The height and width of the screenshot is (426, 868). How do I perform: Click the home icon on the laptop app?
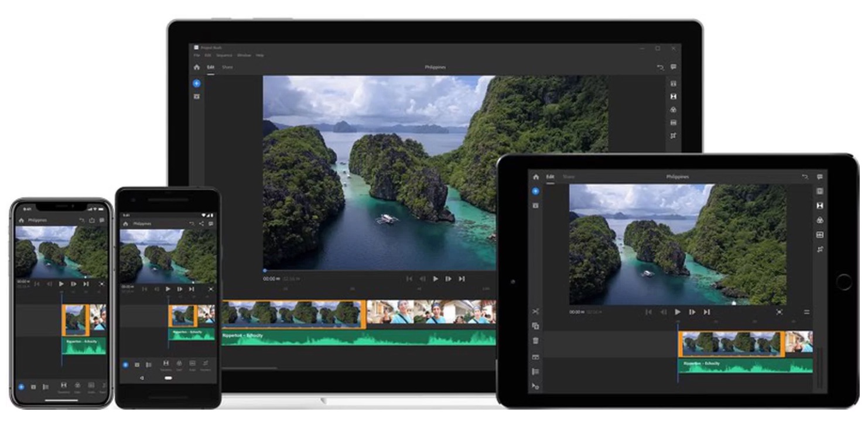click(197, 67)
